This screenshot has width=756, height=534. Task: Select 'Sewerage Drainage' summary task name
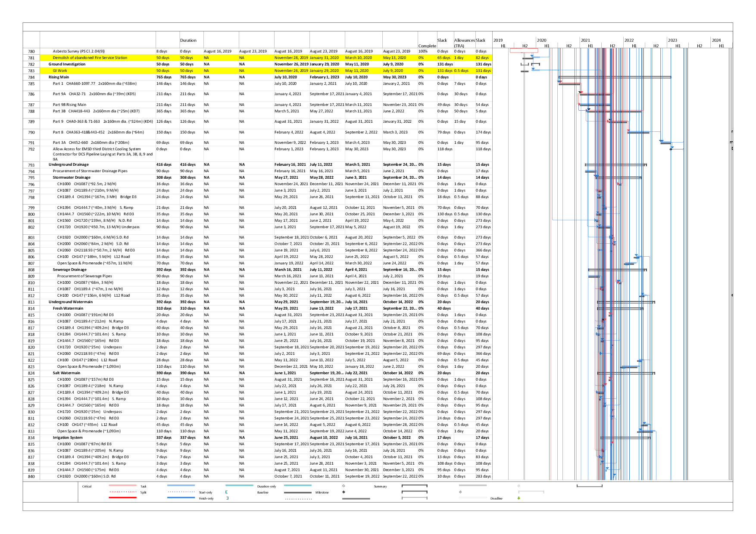[70, 270]
